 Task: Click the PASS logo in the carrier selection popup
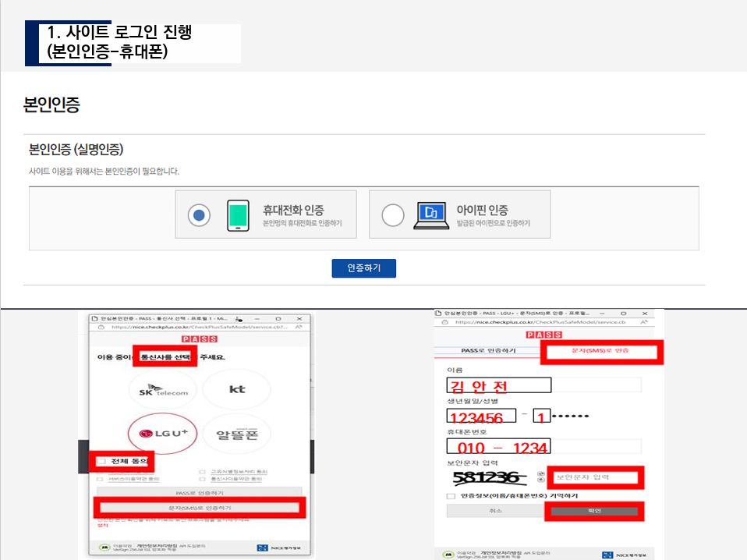200,338
